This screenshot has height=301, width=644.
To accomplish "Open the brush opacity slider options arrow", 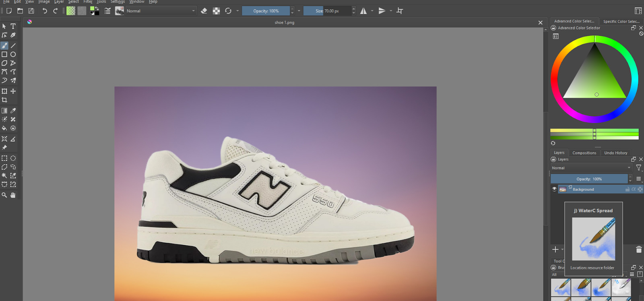I will 298,11.
